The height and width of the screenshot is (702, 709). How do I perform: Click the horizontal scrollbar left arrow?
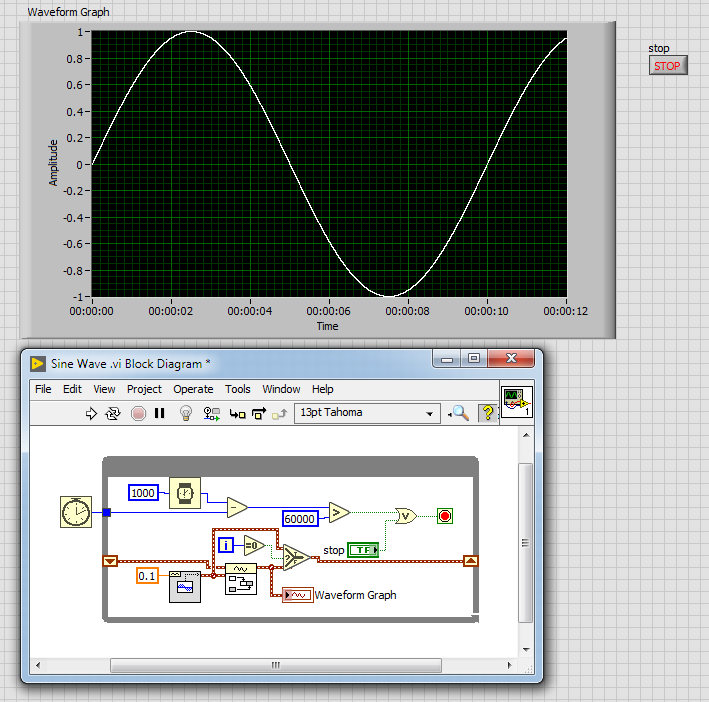[x=38, y=665]
